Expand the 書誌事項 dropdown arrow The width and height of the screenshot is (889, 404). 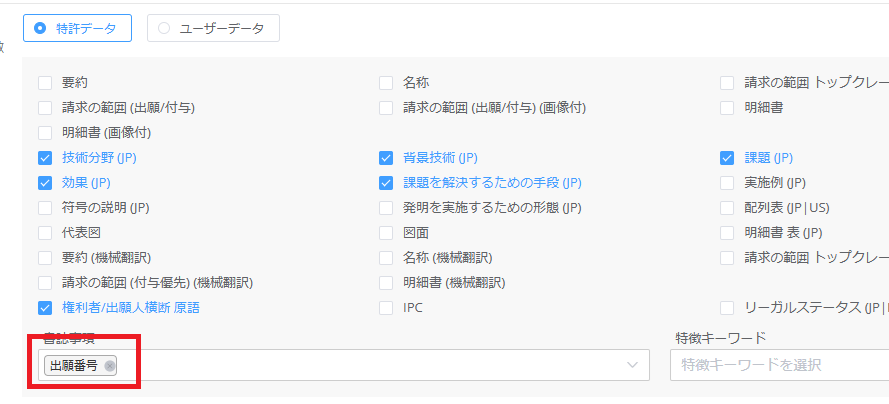pyautogui.click(x=632, y=366)
